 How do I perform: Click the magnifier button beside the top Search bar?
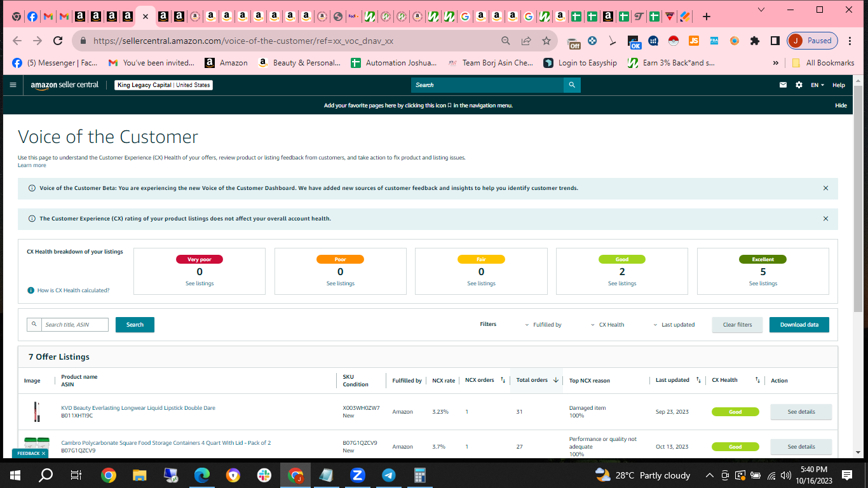pos(572,85)
